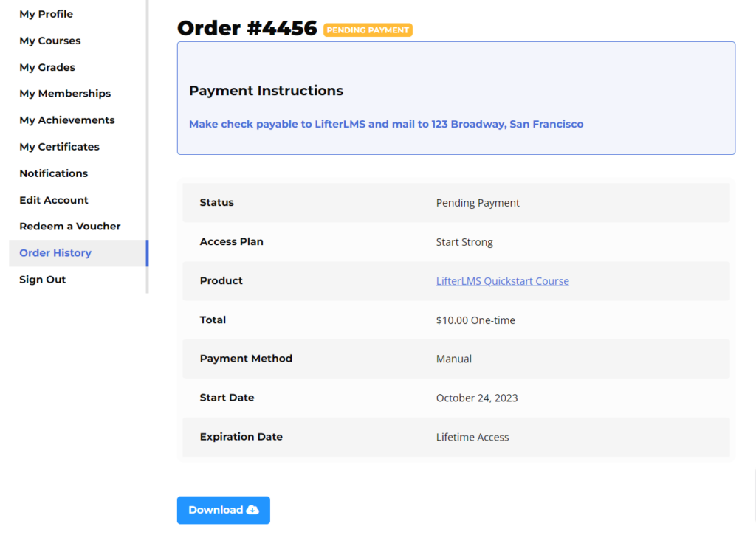The height and width of the screenshot is (535, 756).
Task: Open the Notifications page
Action: tap(53, 173)
